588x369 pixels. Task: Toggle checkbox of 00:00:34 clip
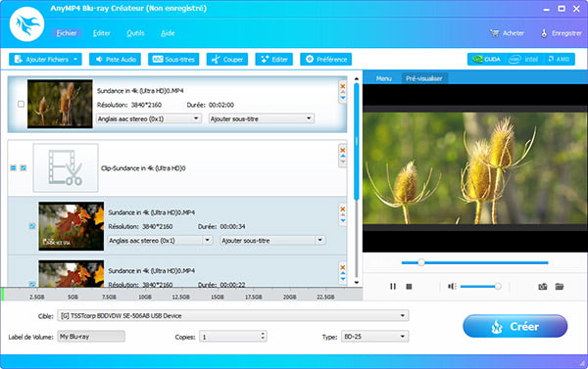pos(32,226)
